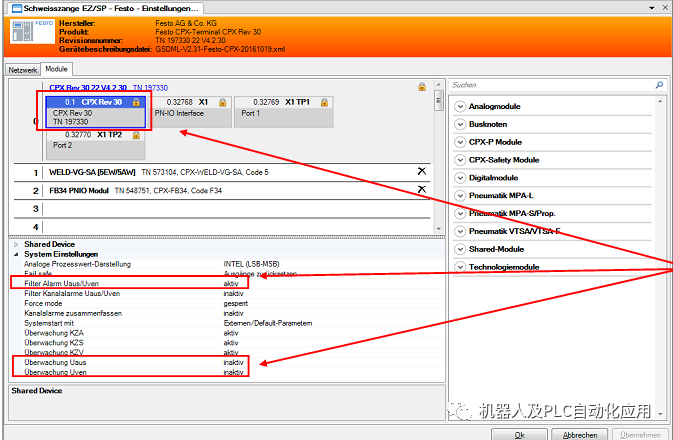Viewport: 673px width, 440px height.
Task: Select Überwachung Uaus setting
Action: [55, 363]
